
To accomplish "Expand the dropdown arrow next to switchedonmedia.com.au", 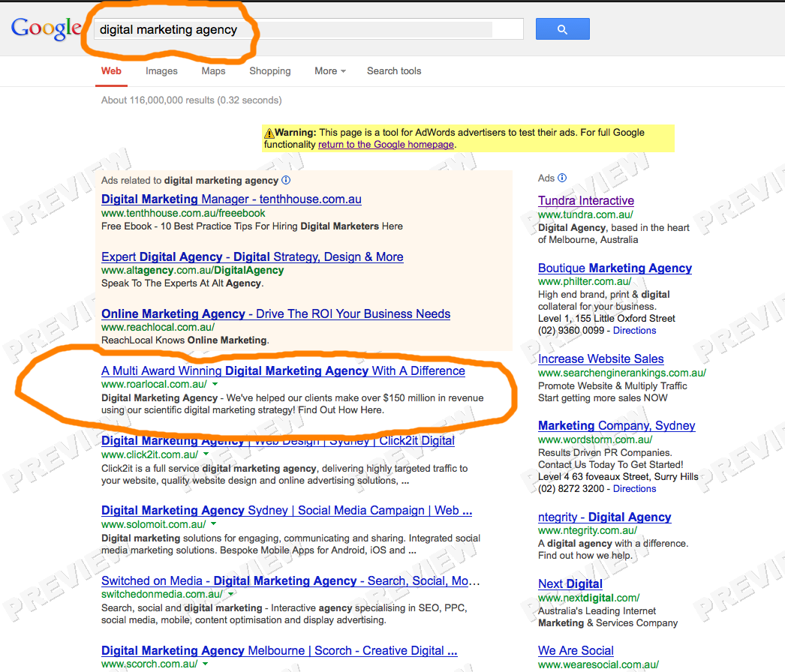I will (230, 594).
